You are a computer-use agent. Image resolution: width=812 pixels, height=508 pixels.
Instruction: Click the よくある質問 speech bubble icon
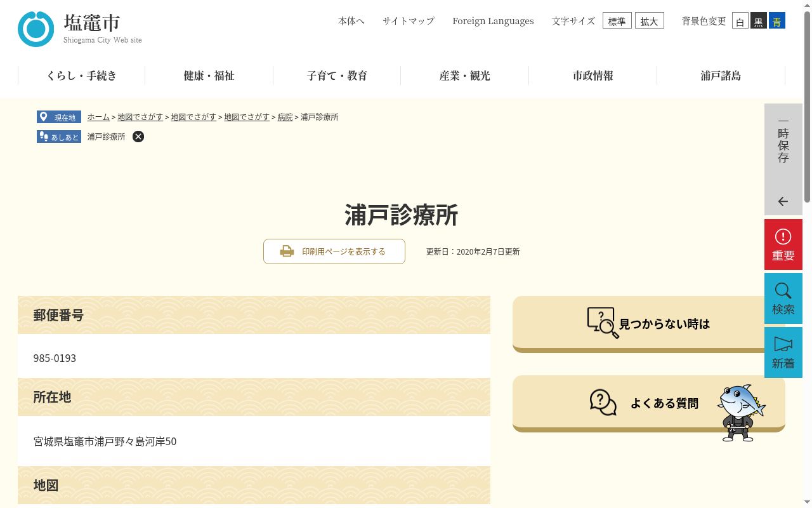point(603,403)
